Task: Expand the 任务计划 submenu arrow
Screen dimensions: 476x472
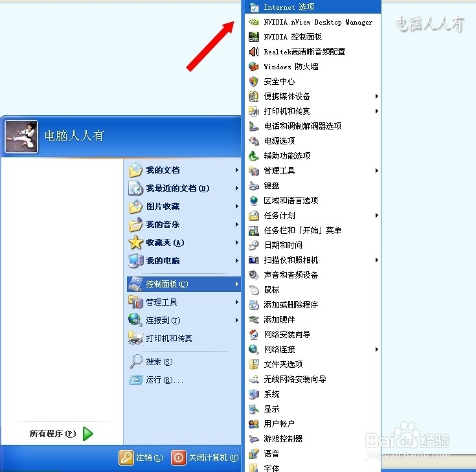Action: click(x=376, y=215)
